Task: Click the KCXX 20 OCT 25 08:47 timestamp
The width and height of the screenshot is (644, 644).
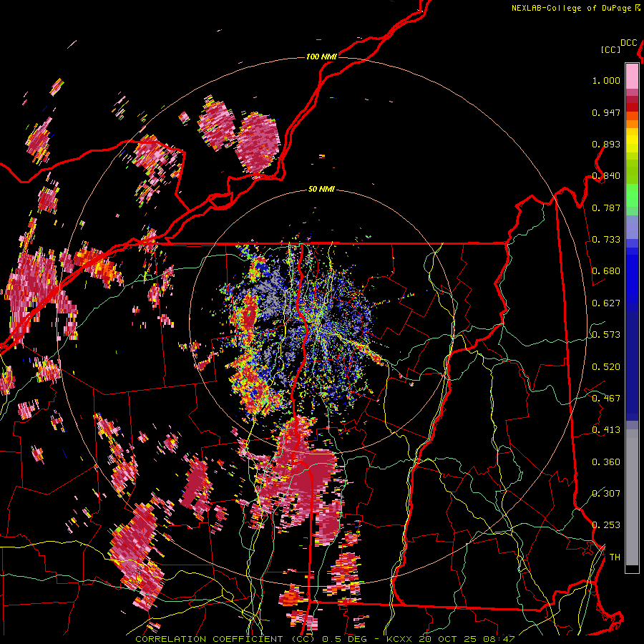Action: (451, 639)
